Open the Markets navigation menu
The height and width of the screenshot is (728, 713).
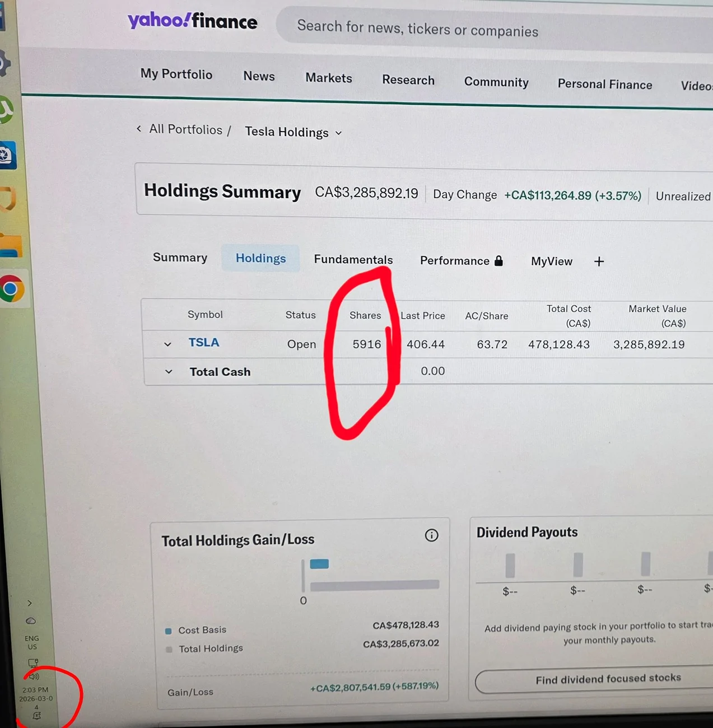coord(329,78)
